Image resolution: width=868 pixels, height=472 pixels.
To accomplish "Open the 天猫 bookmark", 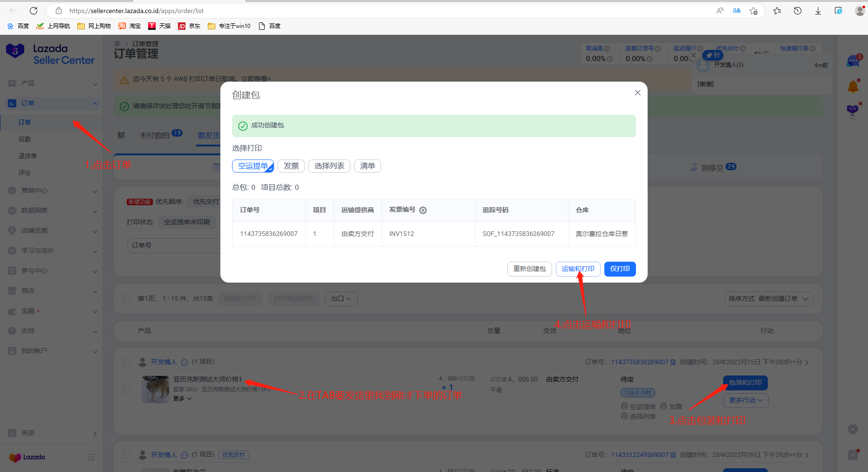I will pos(159,26).
